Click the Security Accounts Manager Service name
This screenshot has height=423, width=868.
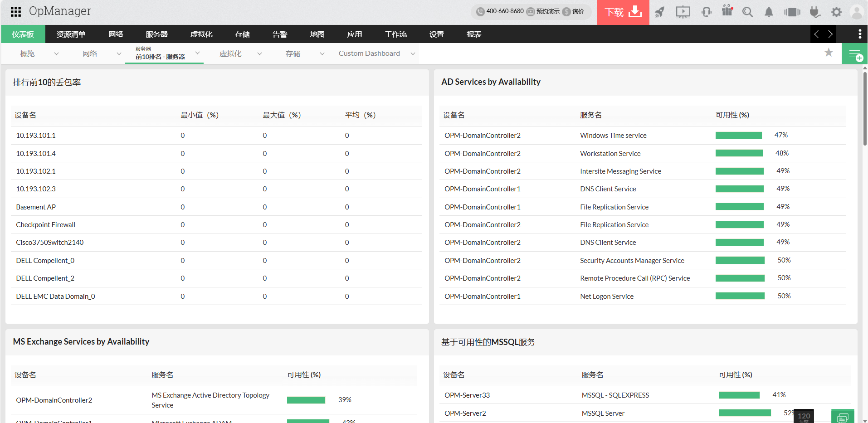click(x=632, y=261)
